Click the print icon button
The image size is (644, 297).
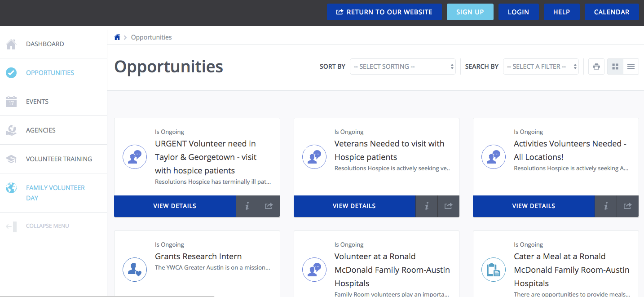coord(596,66)
